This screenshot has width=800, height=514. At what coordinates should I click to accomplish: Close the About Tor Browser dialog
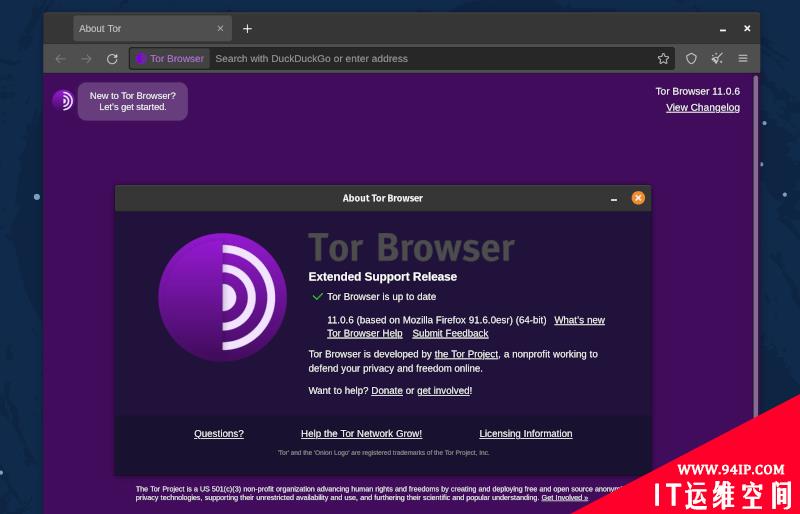(638, 198)
